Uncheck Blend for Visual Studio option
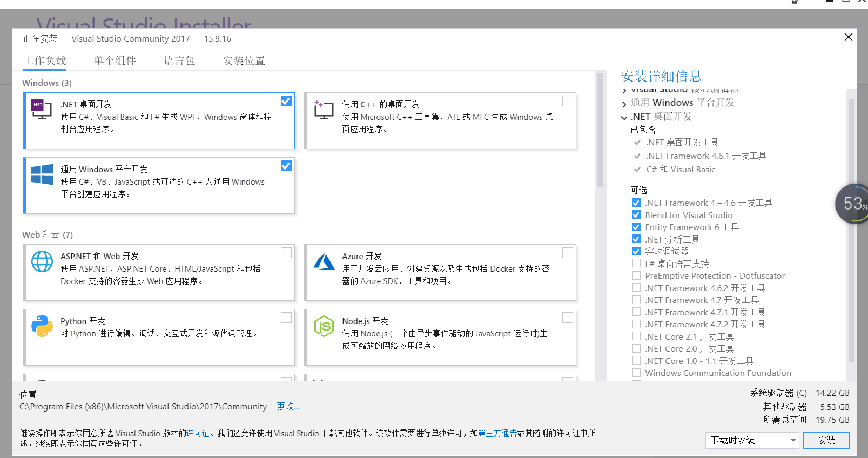This screenshot has width=868, height=458. tap(636, 215)
